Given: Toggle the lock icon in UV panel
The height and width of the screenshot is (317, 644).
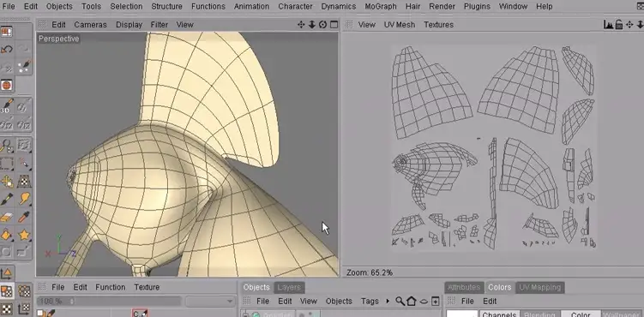Looking at the screenshot, I should [x=619, y=25].
